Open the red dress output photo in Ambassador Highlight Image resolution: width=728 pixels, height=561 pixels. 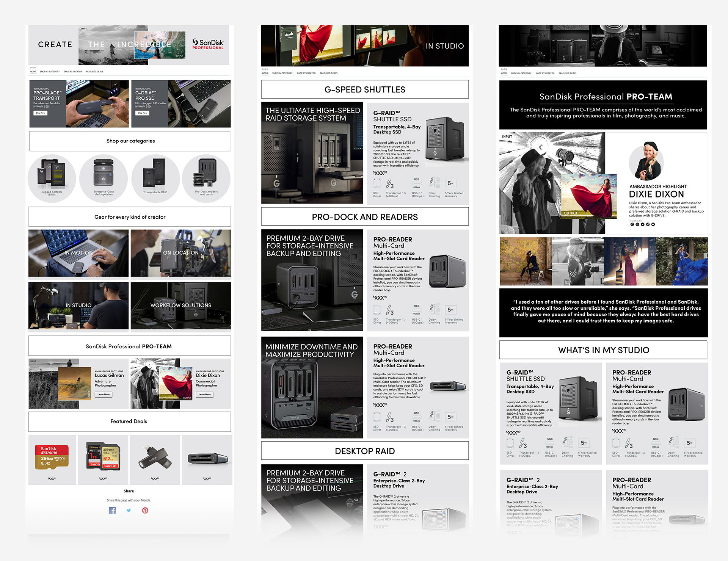pyautogui.click(x=589, y=196)
